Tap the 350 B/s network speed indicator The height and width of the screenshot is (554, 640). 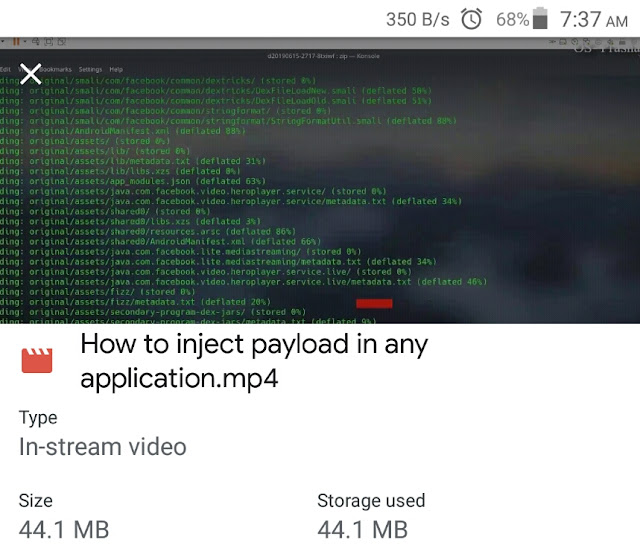click(x=418, y=20)
